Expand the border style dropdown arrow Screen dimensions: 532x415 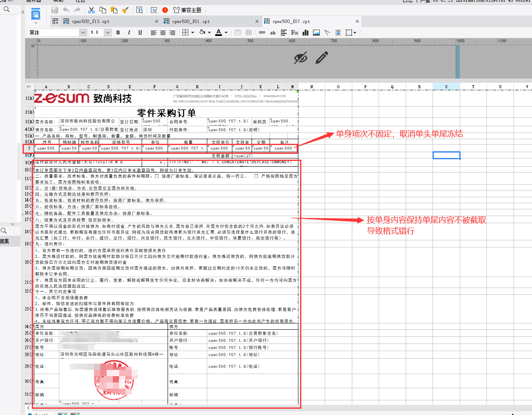[x=193, y=33]
